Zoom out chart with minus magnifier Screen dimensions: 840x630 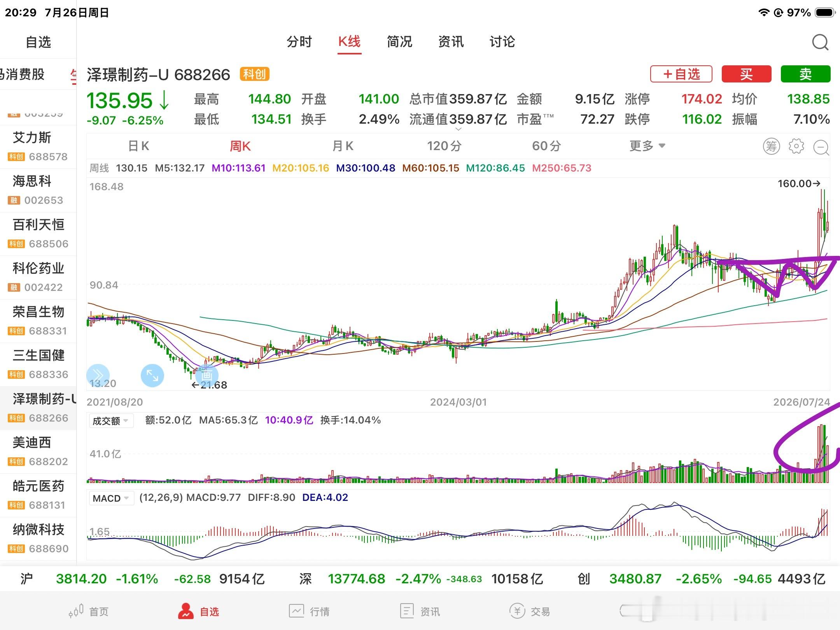click(x=821, y=147)
